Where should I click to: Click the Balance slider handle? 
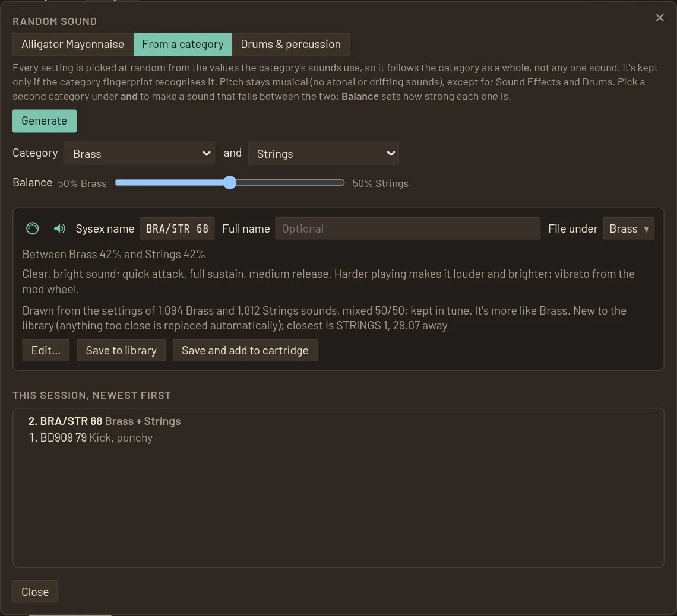click(x=230, y=182)
